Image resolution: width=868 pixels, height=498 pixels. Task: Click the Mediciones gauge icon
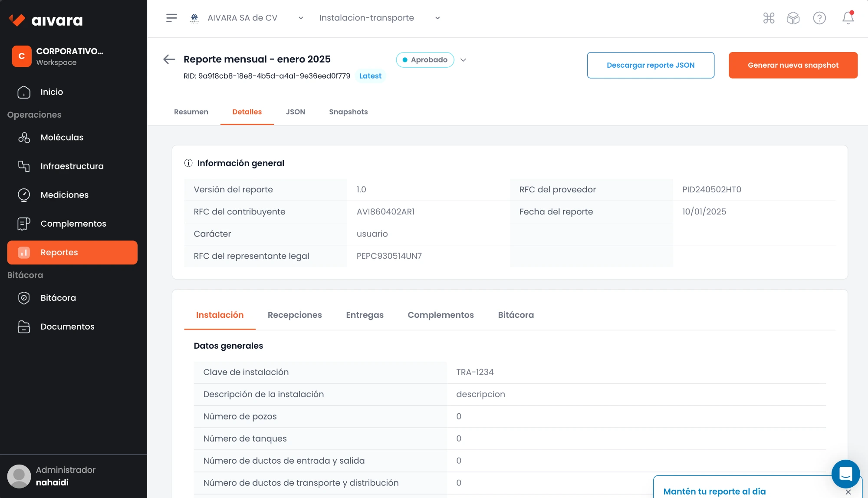click(x=24, y=195)
